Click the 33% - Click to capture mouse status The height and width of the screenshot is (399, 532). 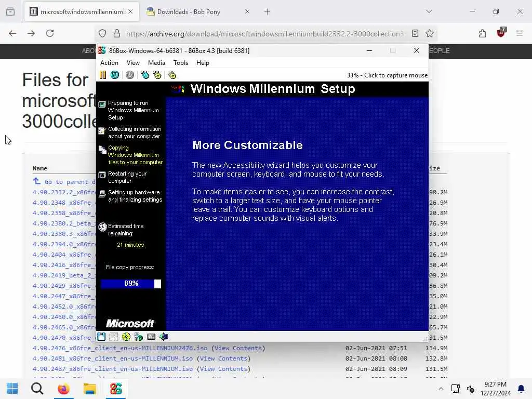[387, 75]
